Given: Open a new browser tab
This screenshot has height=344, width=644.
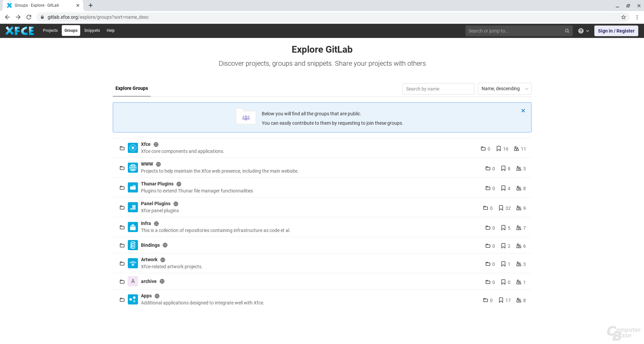Looking at the screenshot, I should click(91, 5).
